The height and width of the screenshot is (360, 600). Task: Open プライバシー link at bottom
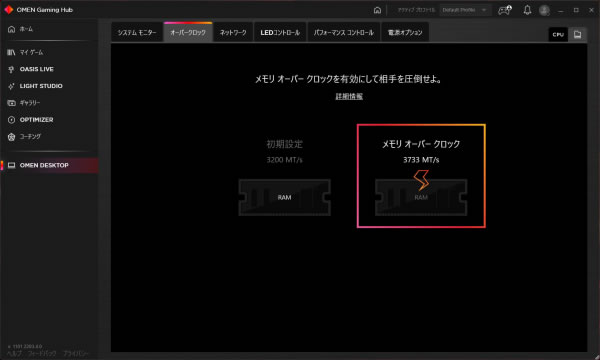(x=76, y=353)
